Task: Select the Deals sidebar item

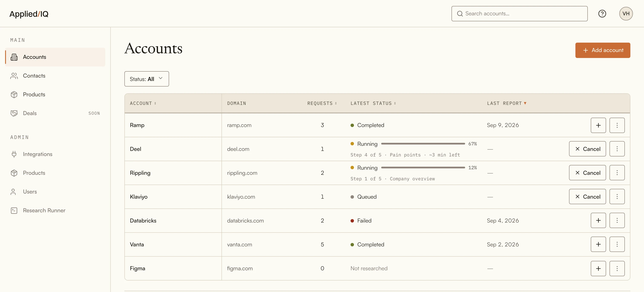Action: click(55, 113)
